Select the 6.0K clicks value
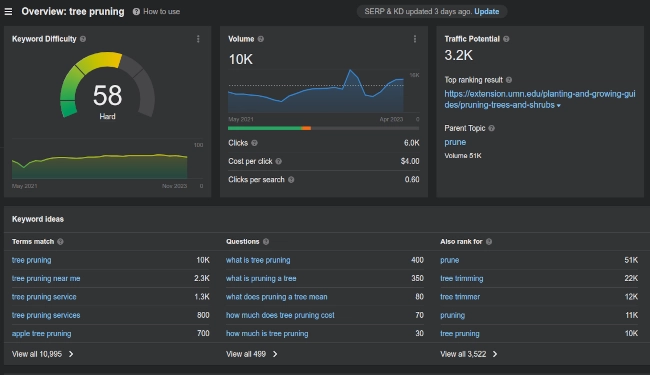The height and width of the screenshot is (375, 650). tap(412, 143)
